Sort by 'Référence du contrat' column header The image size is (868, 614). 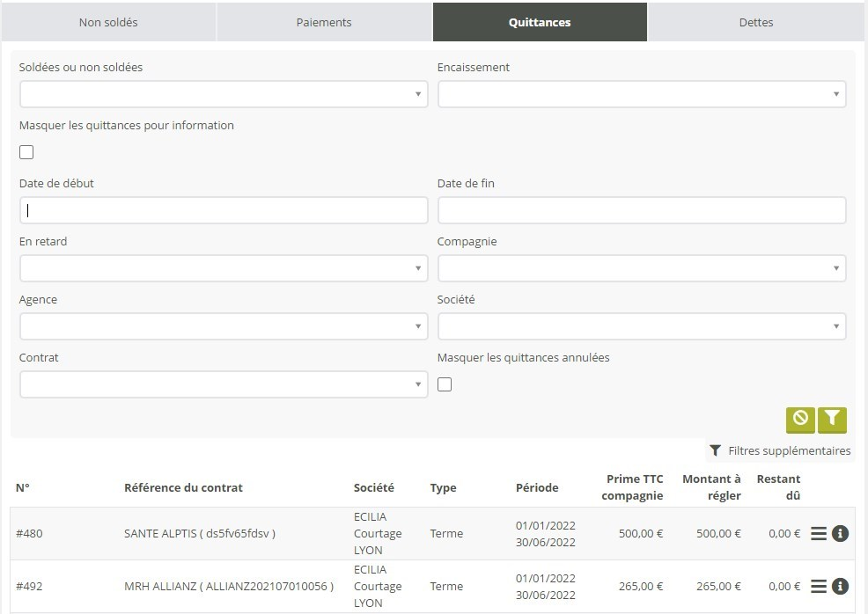coord(183,487)
